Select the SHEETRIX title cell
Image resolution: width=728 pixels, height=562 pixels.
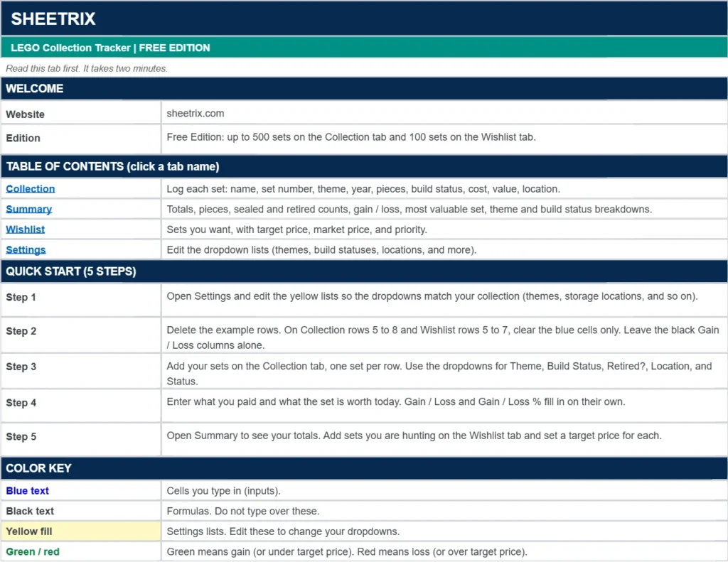364,18
